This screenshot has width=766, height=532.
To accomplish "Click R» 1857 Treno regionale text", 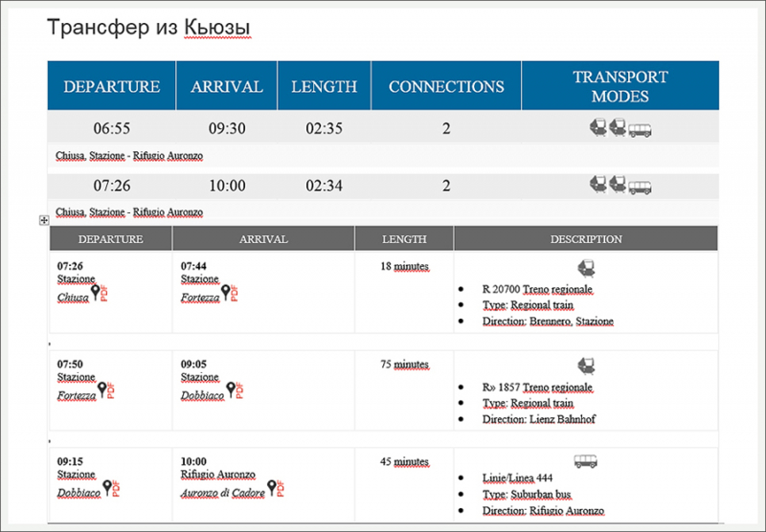I will pyautogui.click(x=537, y=388).
